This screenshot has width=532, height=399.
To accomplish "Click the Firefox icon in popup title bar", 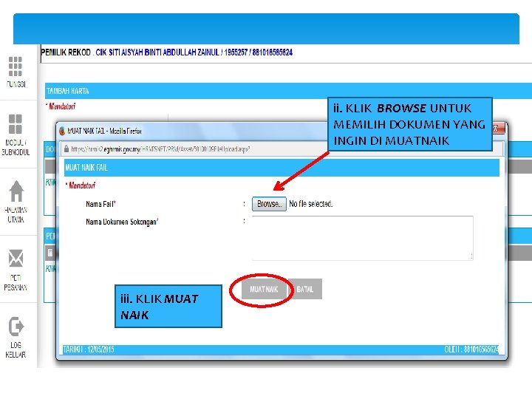I will point(62,131).
